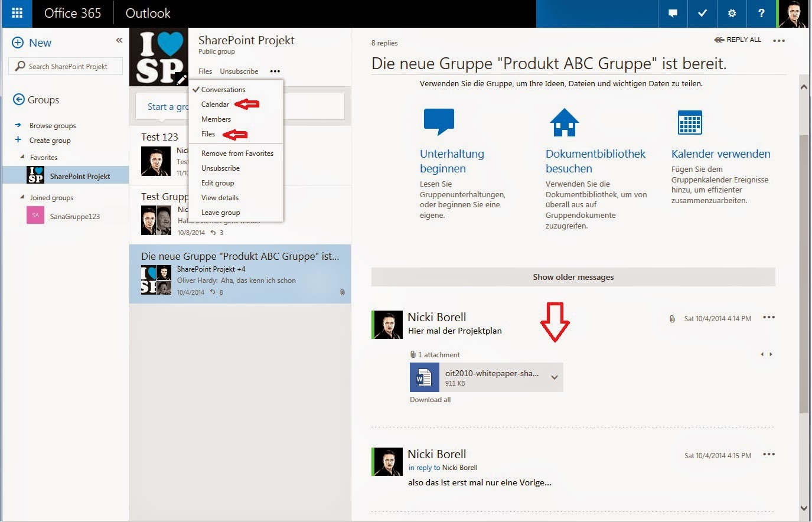Open the group's more options ellipsis

pos(275,71)
